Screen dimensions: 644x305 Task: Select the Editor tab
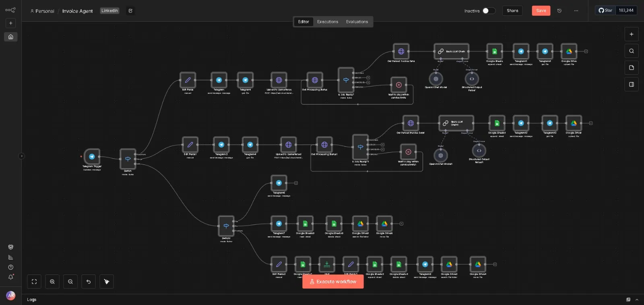303,22
